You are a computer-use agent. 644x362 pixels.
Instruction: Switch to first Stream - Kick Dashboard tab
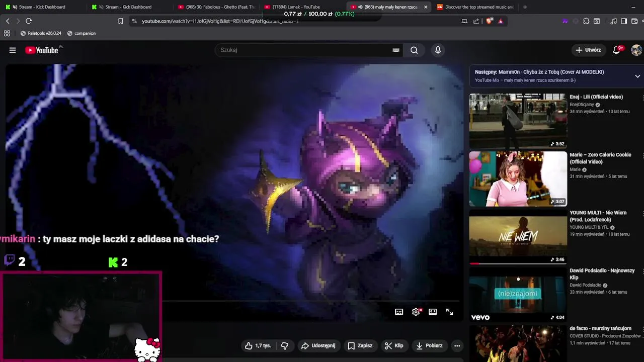click(42, 7)
